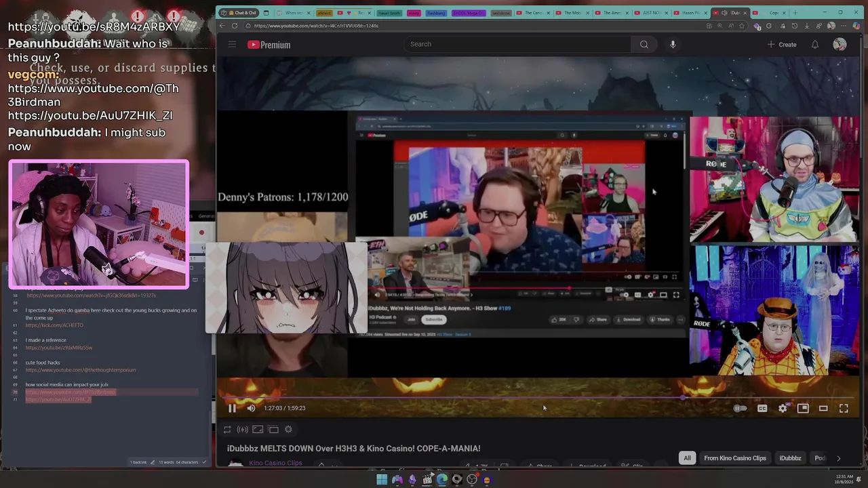Click the magnifier search button
This screenshot has height=488, width=868.
tap(644, 45)
